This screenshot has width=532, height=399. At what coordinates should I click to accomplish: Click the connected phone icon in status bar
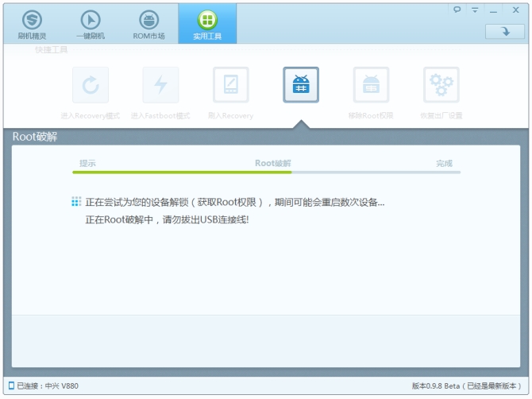tap(11, 385)
